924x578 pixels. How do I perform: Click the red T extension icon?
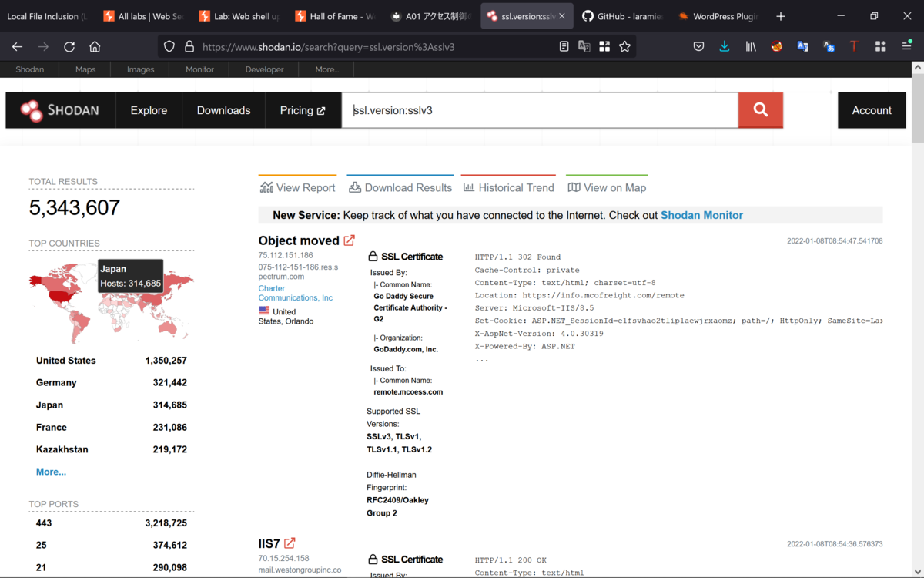(854, 47)
